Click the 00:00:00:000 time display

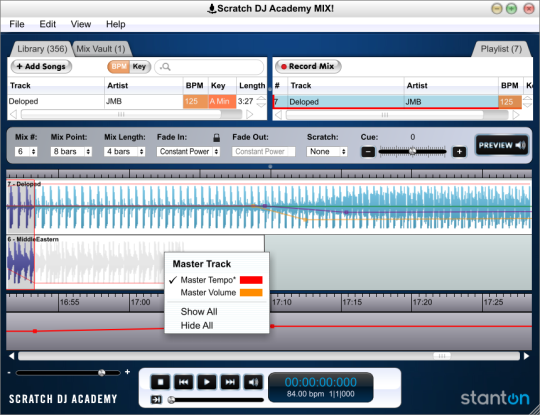point(320,382)
